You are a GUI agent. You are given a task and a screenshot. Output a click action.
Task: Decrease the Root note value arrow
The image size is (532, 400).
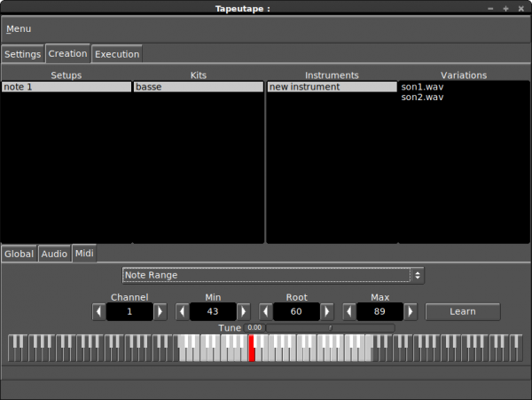coord(265,312)
